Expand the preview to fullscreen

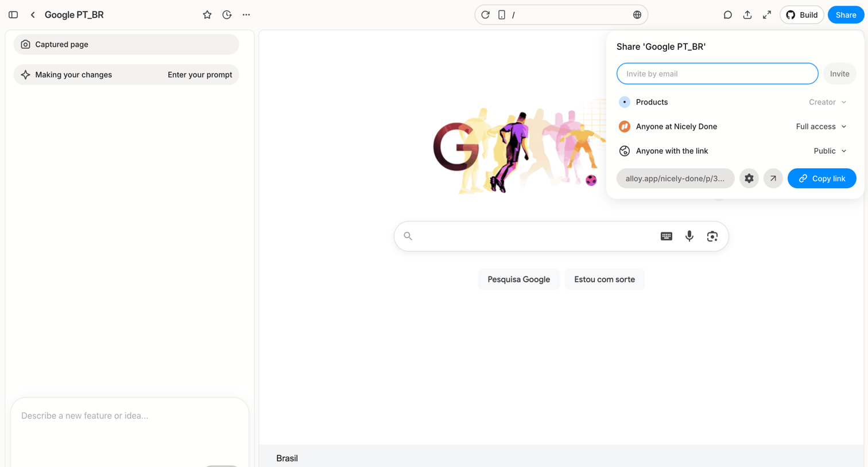[x=767, y=15]
